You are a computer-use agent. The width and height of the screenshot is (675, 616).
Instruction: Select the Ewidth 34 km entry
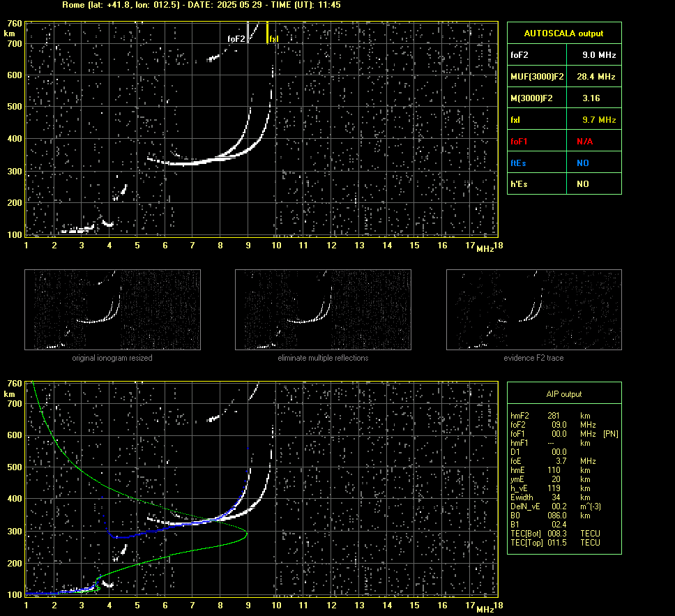point(551,497)
